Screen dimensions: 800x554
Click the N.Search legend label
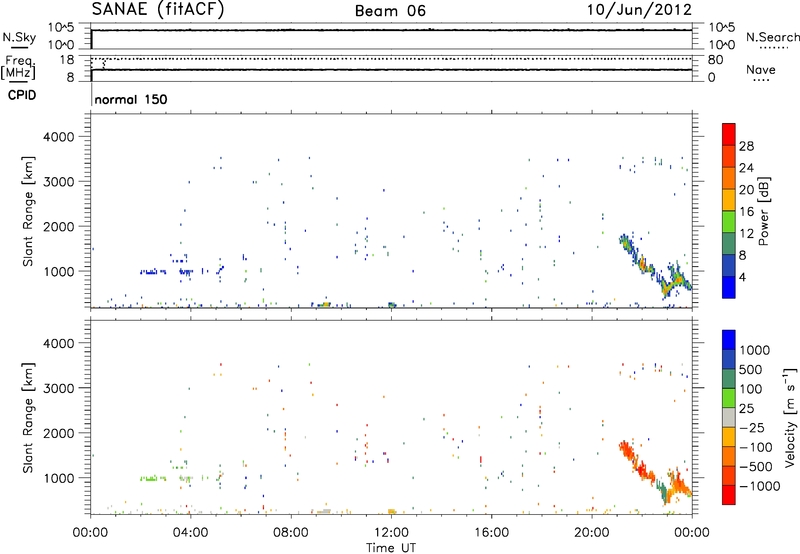click(x=773, y=37)
